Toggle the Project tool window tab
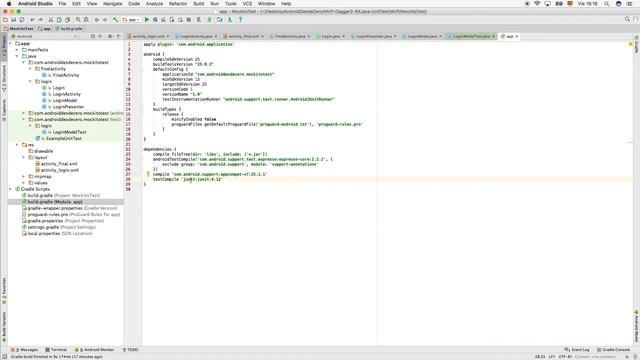This screenshot has width=640, height=360. tap(4, 46)
